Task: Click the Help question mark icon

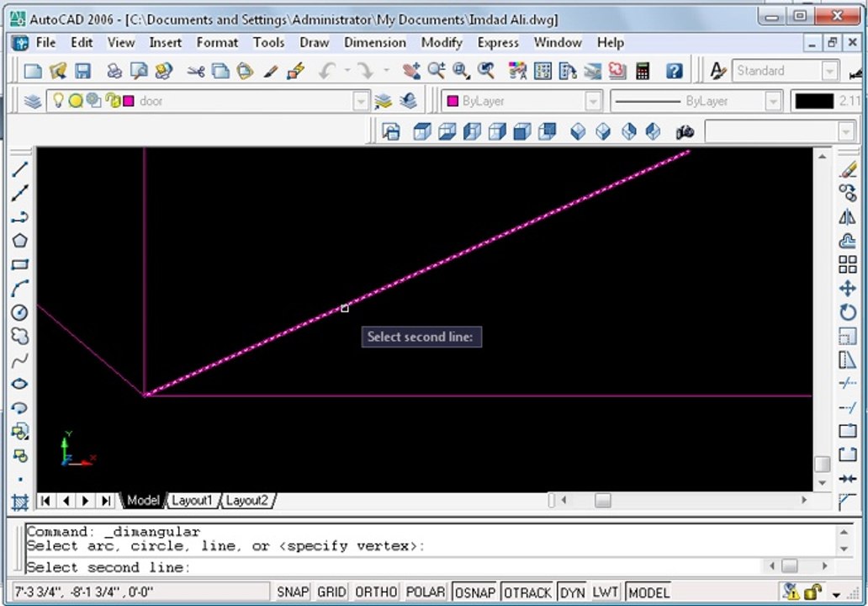Action: [x=674, y=71]
